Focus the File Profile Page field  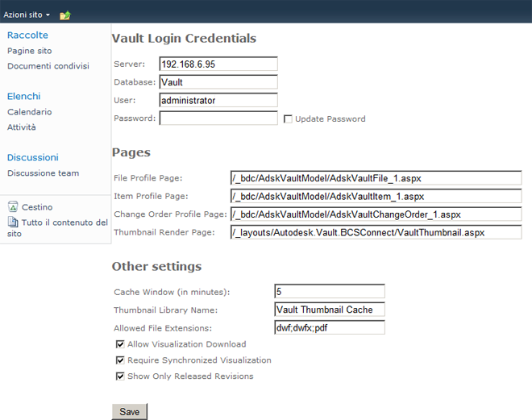[x=376, y=178]
